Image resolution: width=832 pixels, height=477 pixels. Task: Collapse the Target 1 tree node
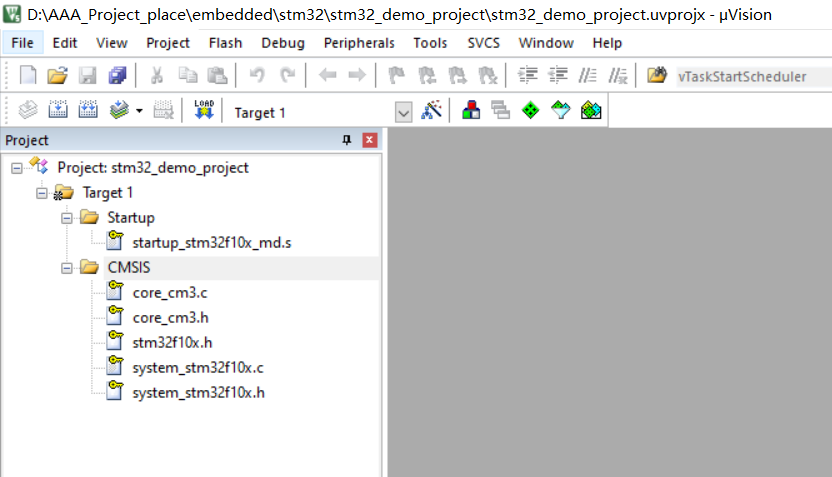[41, 193]
